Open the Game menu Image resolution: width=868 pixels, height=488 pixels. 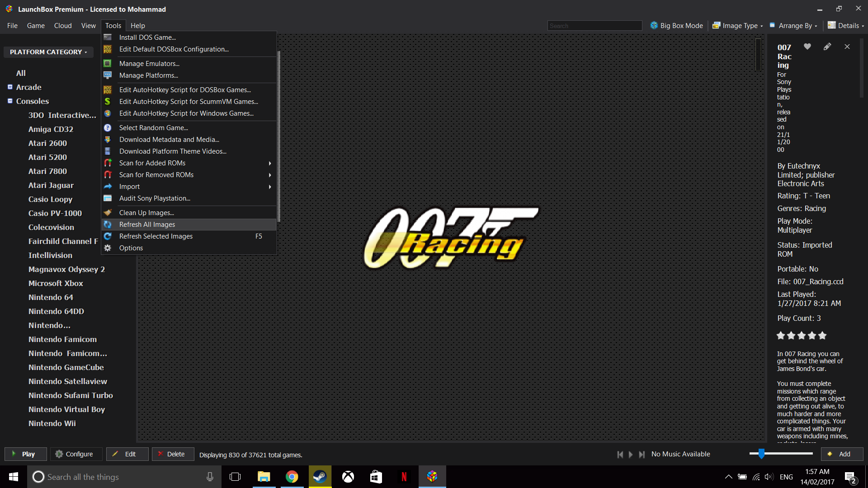tap(36, 26)
